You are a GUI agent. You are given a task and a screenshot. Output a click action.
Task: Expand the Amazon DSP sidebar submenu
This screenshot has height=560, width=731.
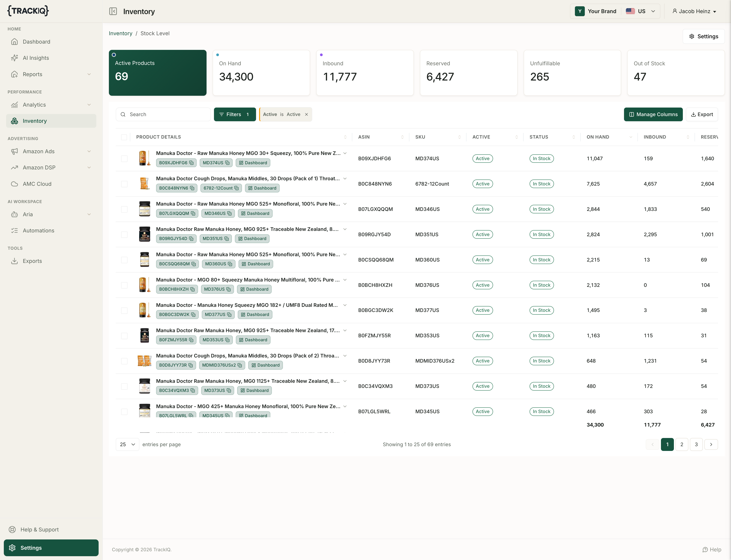89,168
